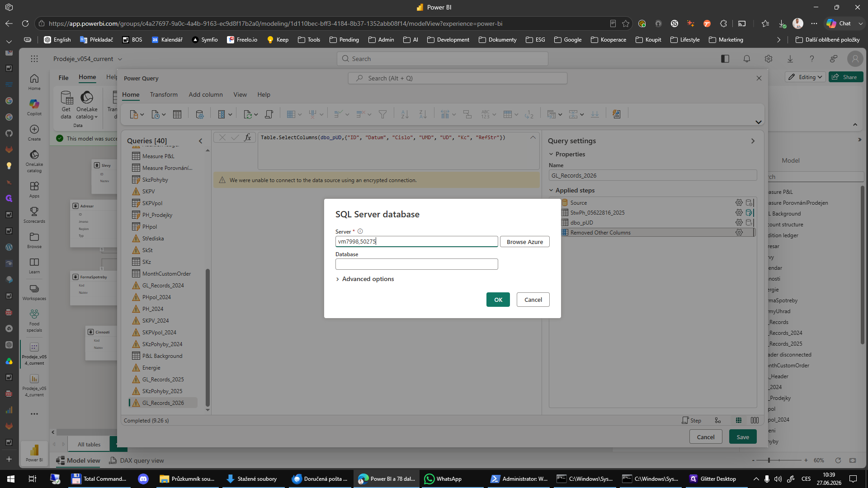This screenshot has height=488, width=868.
Task: Click Save in Power Query editor
Action: point(743,437)
